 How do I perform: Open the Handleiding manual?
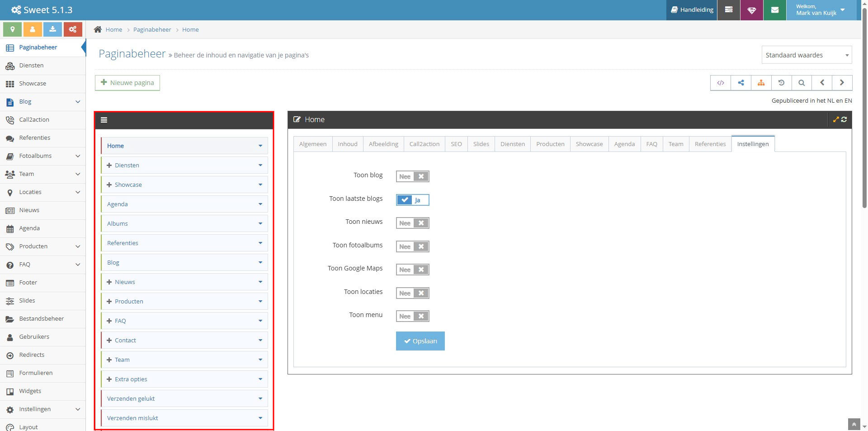pos(692,10)
